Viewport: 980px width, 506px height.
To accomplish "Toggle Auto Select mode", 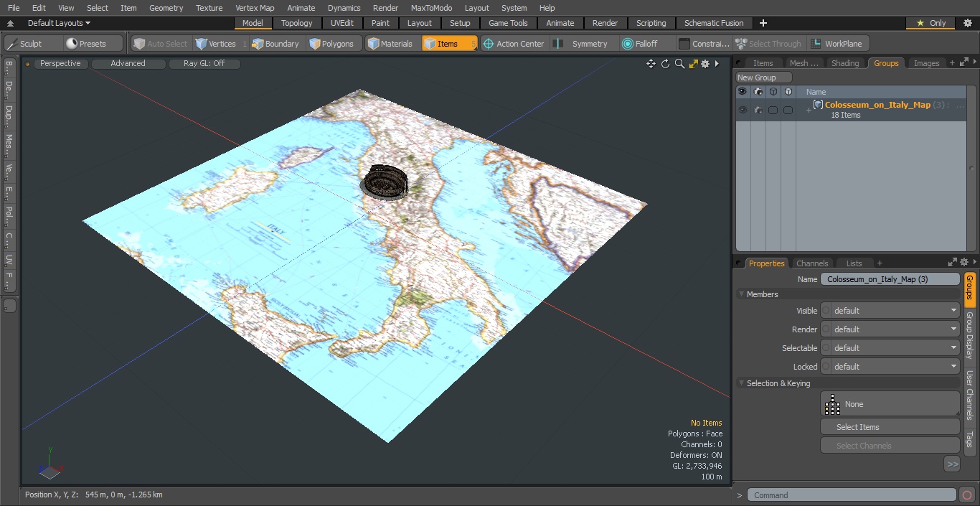I will (x=160, y=44).
